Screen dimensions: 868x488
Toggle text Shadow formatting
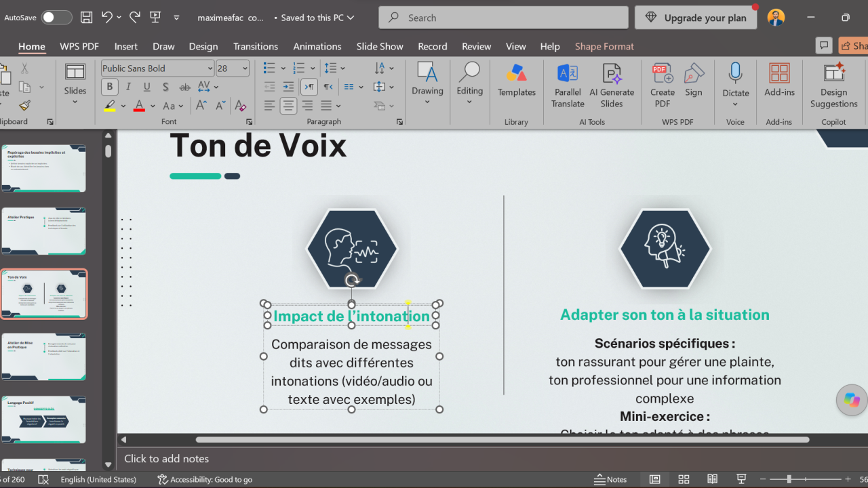coord(165,87)
